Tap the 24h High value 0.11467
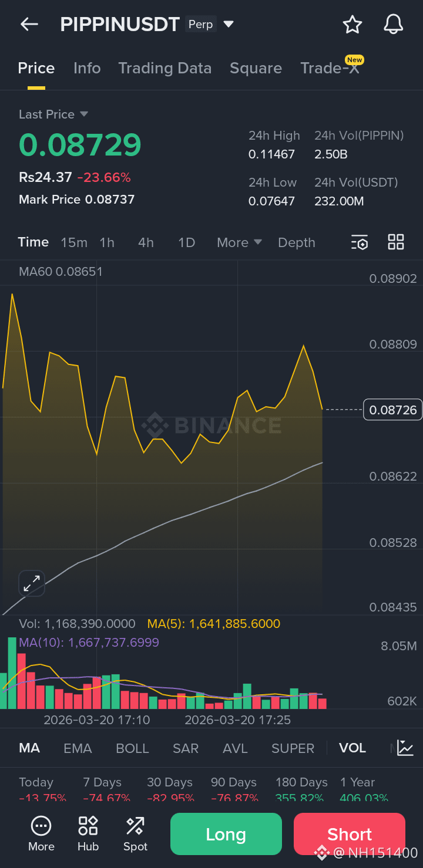The height and width of the screenshot is (868, 423). pyautogui.click(x=271, y=154)
